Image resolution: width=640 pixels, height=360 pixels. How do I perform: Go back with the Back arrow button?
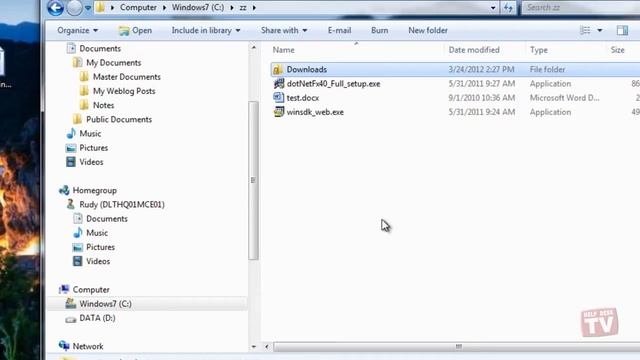pyautogui.click(x=56, y=7)
